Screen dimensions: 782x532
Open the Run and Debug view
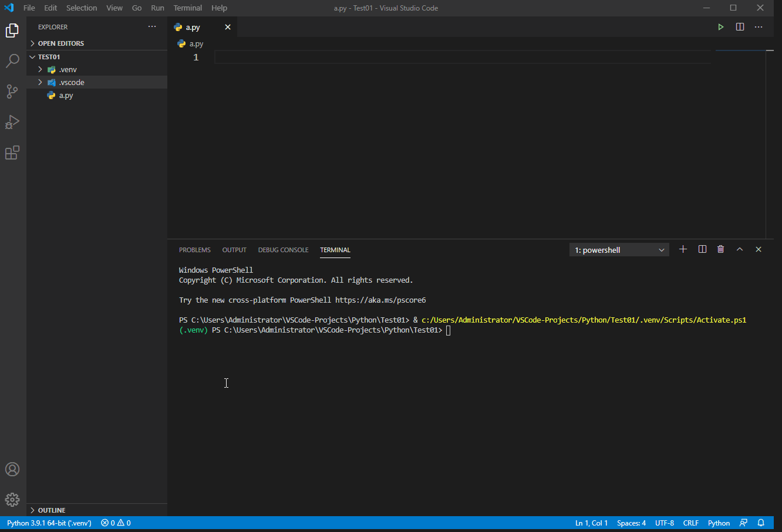pyautogui.click(x=12, y=122)
